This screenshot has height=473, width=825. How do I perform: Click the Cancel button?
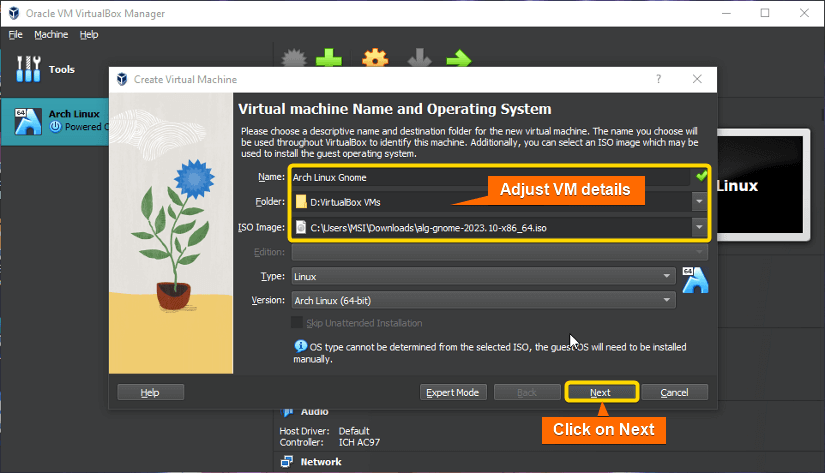tap(674, 393)
